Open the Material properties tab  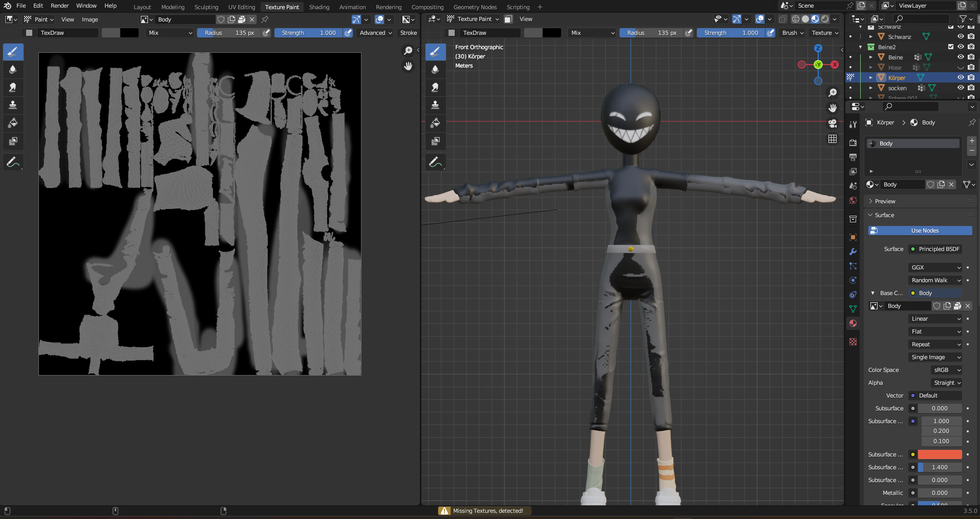point(853,323)
